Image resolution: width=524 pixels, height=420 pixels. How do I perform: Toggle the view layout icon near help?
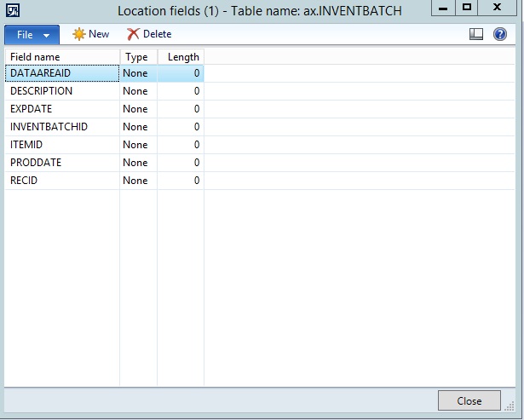(476, 34)
